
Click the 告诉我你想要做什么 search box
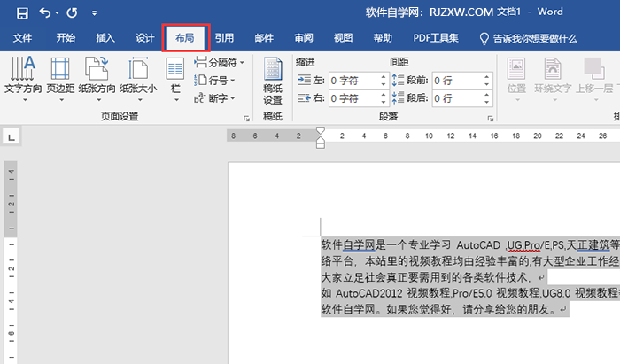tap(528, 38)
